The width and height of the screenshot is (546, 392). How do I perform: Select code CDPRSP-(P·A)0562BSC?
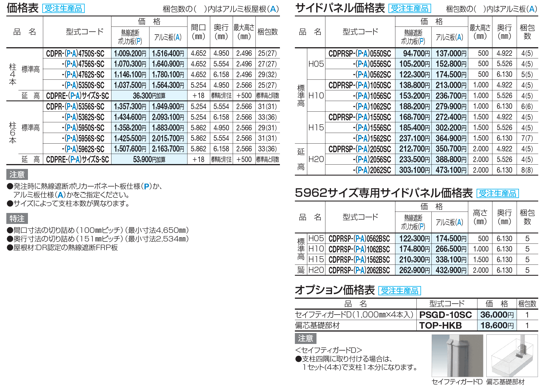tap(359, 239)
